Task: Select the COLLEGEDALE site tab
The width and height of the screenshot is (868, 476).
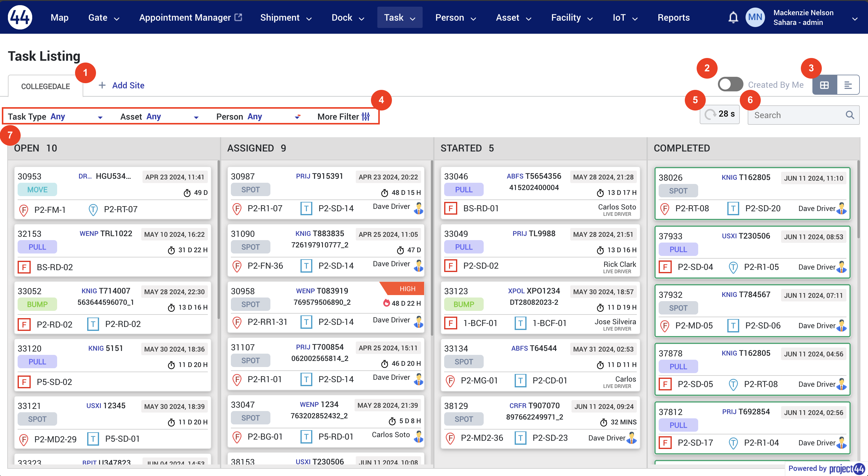Action: (x=46, y=86)
